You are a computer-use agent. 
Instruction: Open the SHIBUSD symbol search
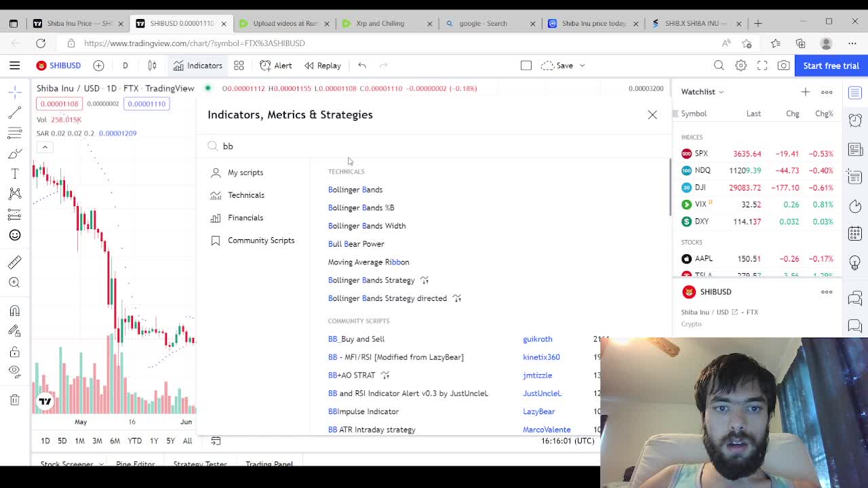tap(59, 66)
